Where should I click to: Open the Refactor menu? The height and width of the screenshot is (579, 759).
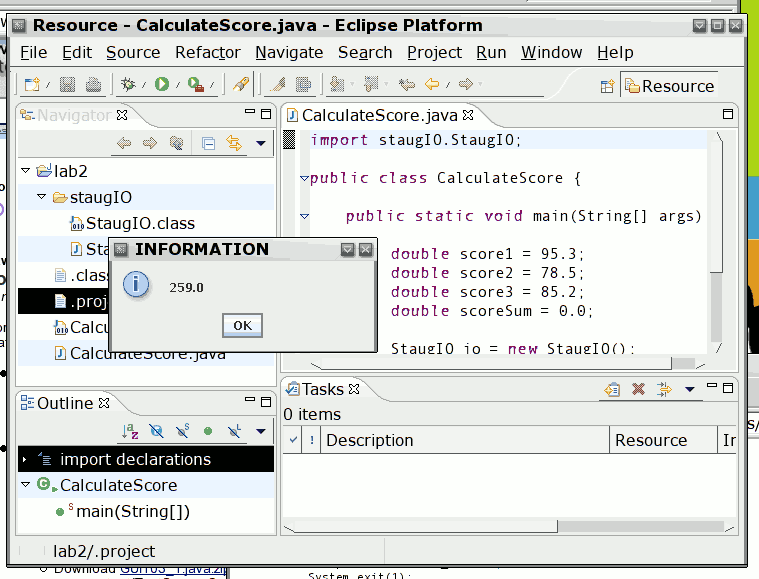207,52
